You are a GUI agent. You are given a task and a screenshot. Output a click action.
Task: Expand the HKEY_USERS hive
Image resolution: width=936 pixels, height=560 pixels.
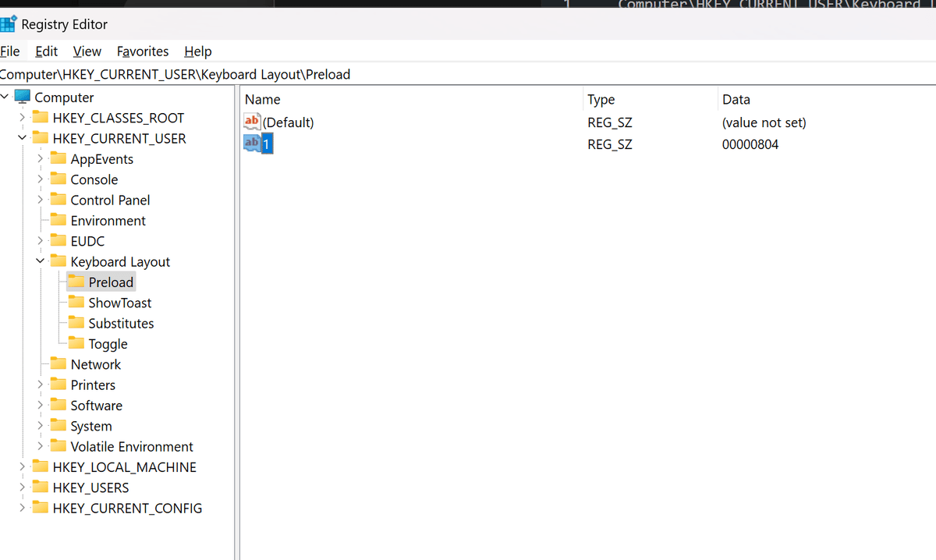pyautogui.click(x=22, y=487)
